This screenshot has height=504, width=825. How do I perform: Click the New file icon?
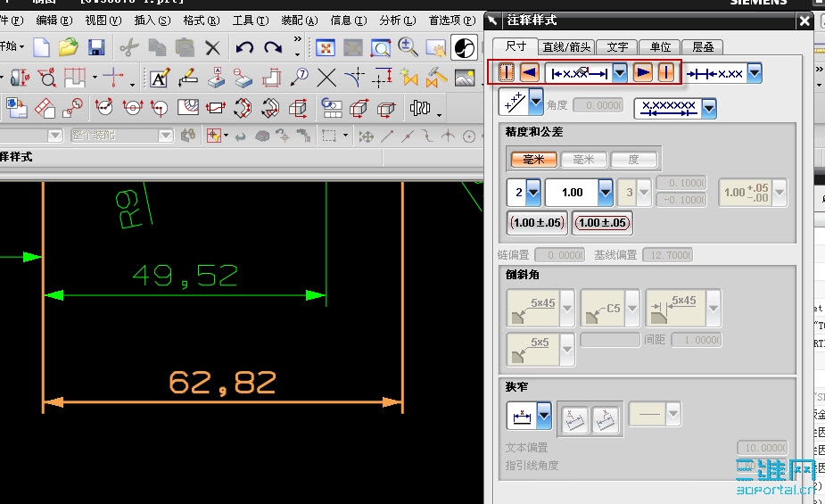pyautogui.click(x=41, y=47)
